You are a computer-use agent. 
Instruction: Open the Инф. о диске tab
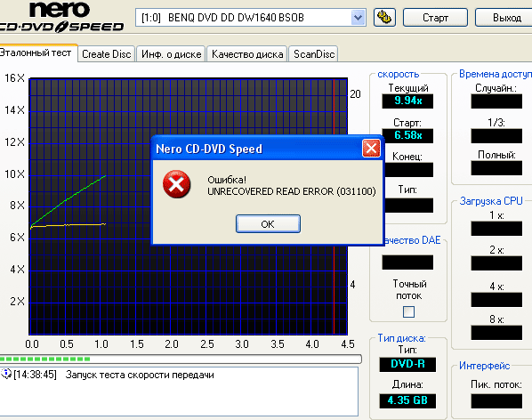pos(172,54)
